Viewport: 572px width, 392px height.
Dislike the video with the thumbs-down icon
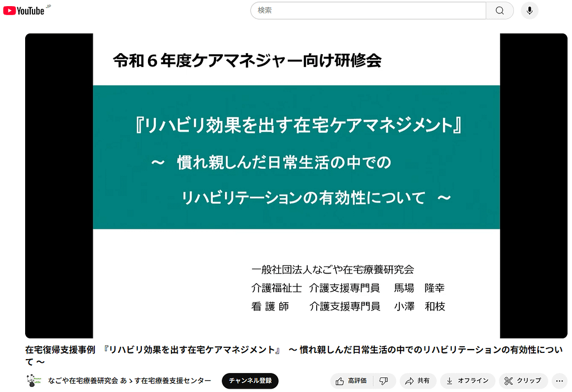point(384,381)
